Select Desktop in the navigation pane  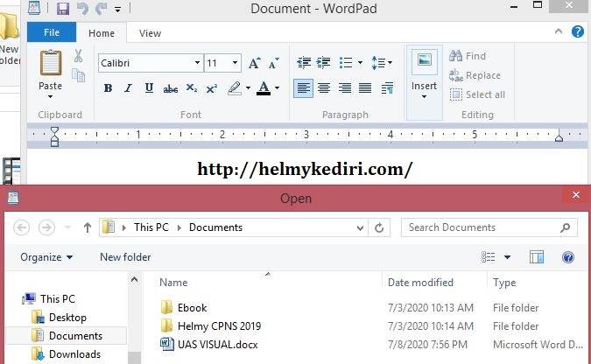tap(59, 318)
